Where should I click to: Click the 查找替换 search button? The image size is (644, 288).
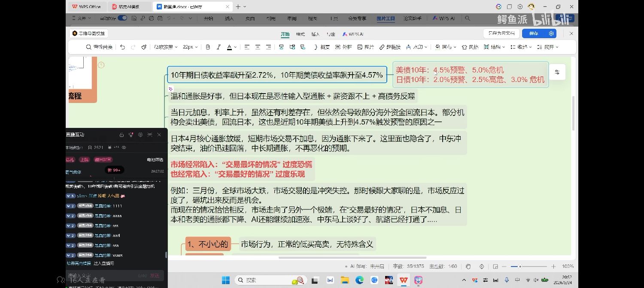tap(99, 47)
